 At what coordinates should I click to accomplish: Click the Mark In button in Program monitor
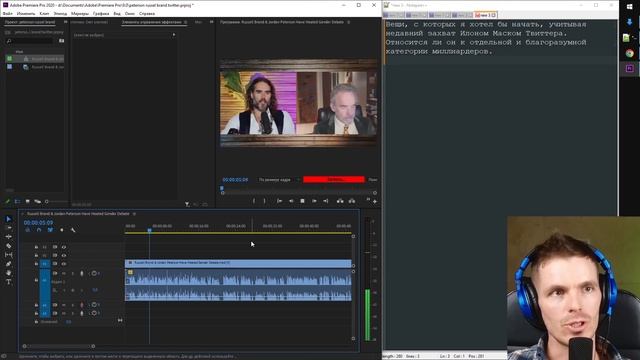(x=253, y=201)
